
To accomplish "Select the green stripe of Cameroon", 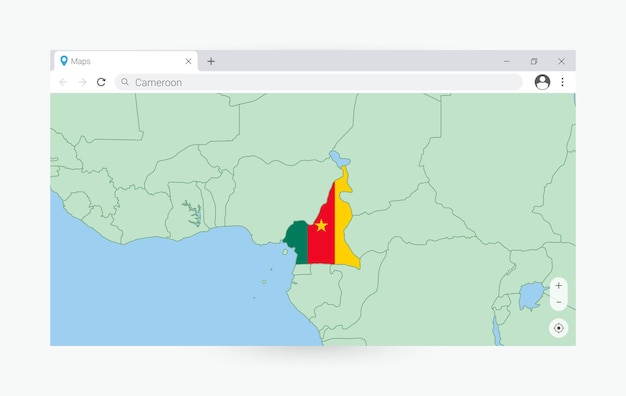I will click(x=297, y=242).
